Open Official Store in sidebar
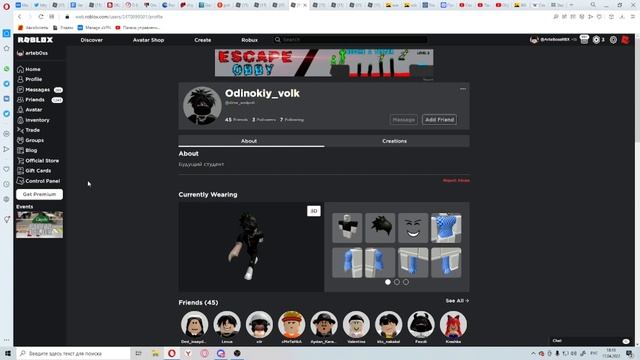The height and width of the screenshot is (360, 640). (x=38, y=161)
